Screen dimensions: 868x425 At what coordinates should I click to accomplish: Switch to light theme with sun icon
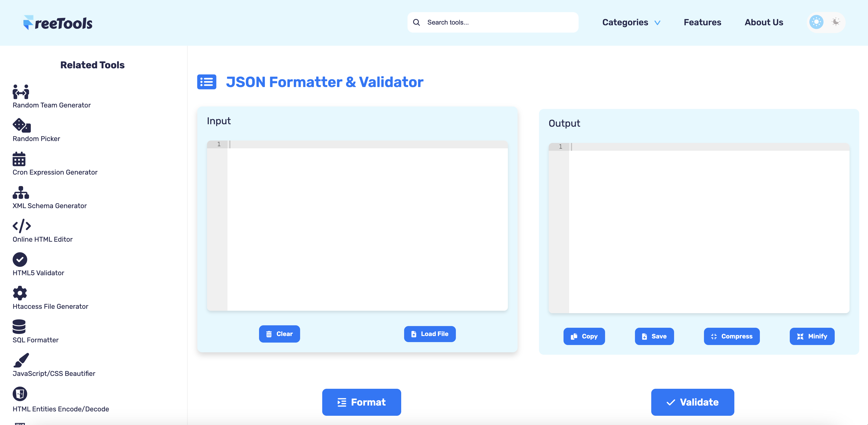[816, 22]
